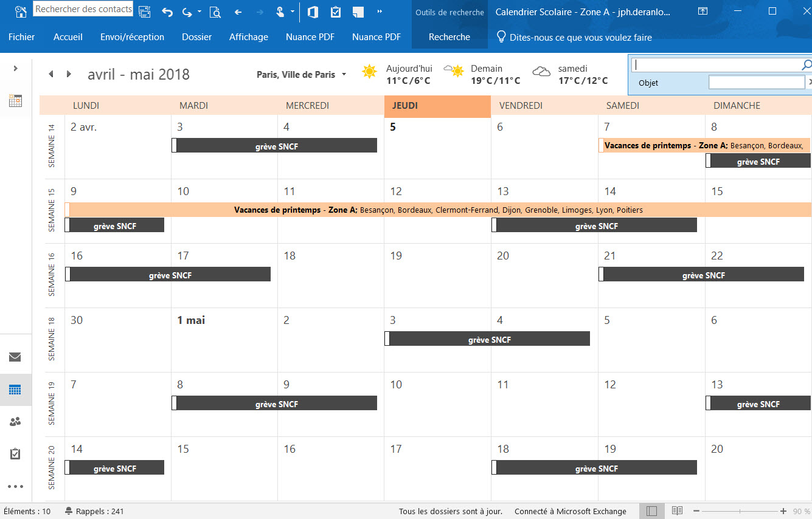Click the 90 % zoom level
This screenshot has width=812, height=519.
coord(801,511)
